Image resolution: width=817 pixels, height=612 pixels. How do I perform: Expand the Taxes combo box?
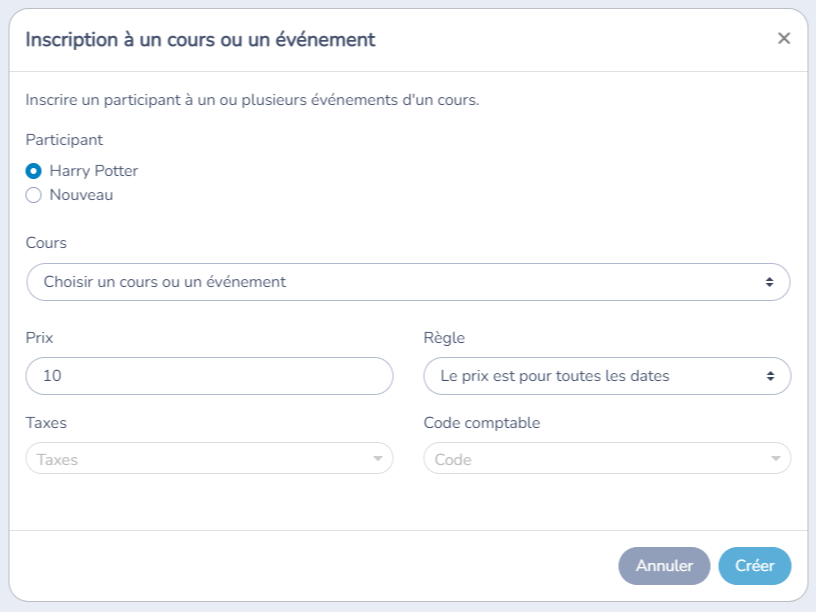coord(209,458)
